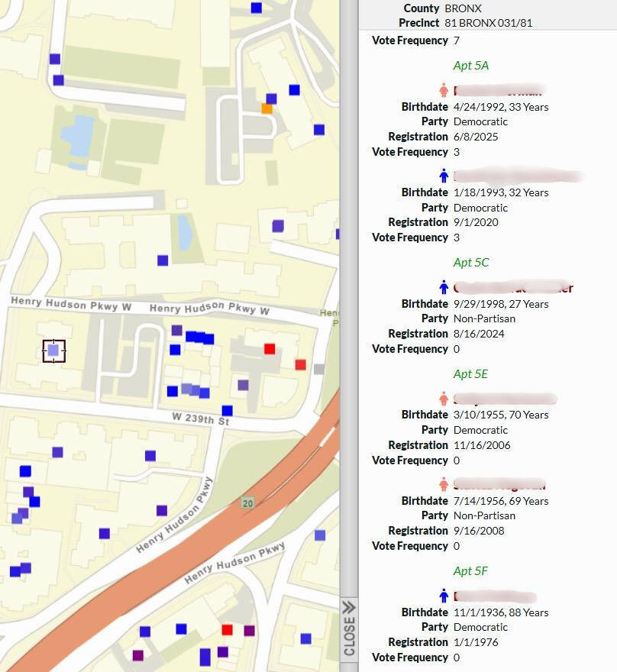Open the Apt 5A heading

[x=470, y=66]
